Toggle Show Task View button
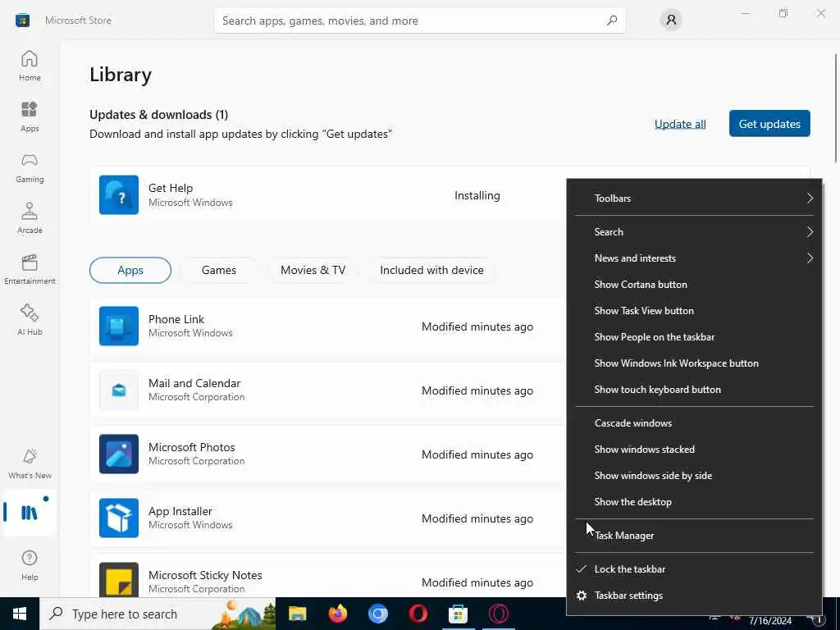The image size is (840, 630). coord(694,311)
